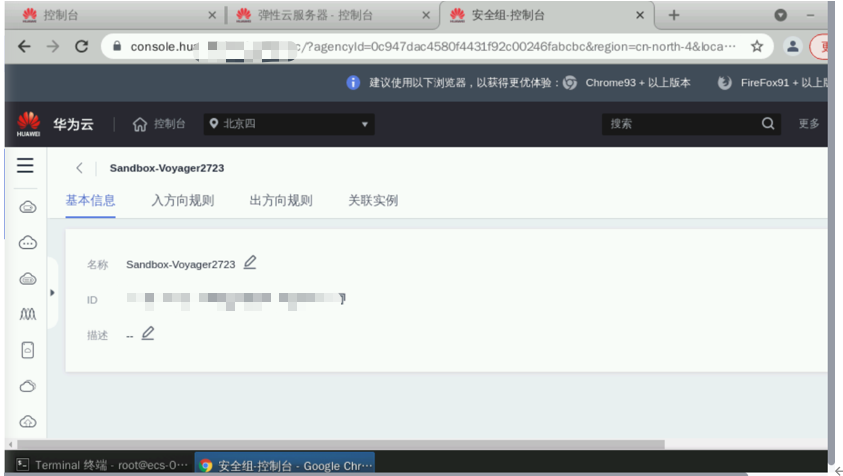The height and width of the screenshot is (476, 843).
Task: Reload the page in browser
Action: (x=82, y=46)
